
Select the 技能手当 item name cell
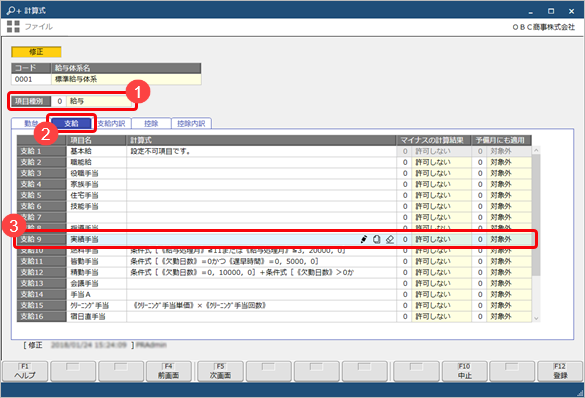pyautogui.click(x=96, y=206)
